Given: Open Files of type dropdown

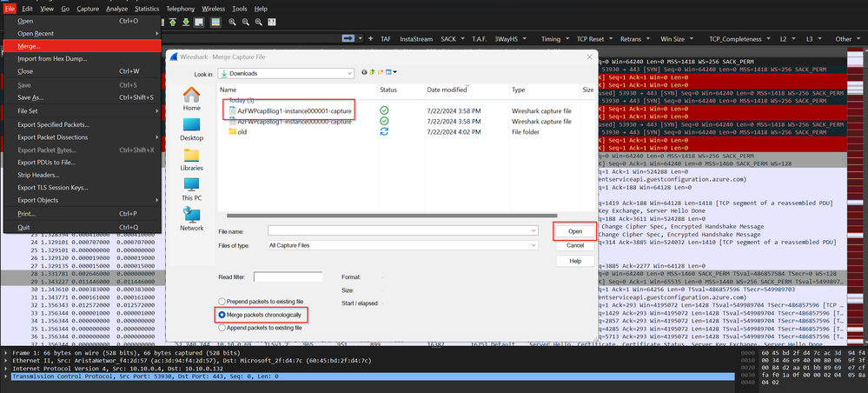Looking at the screenshot, I should pyautogui.click(x=533, y=245).
